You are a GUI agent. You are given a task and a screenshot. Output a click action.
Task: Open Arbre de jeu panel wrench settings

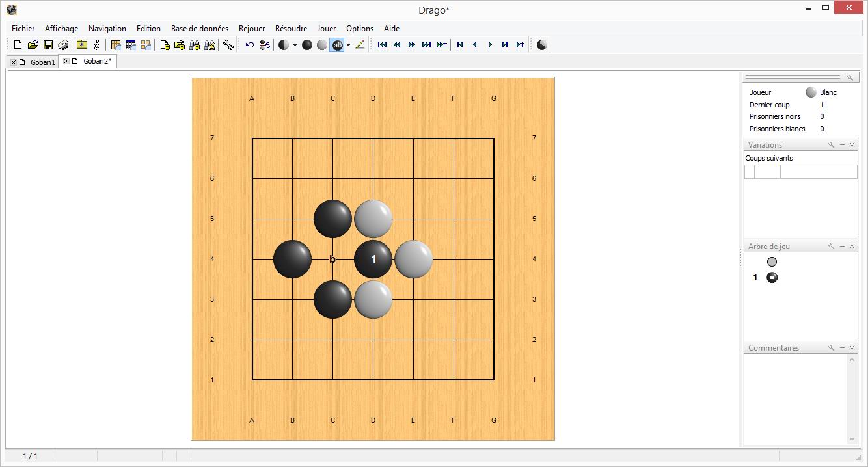click(x=831, y=247)
